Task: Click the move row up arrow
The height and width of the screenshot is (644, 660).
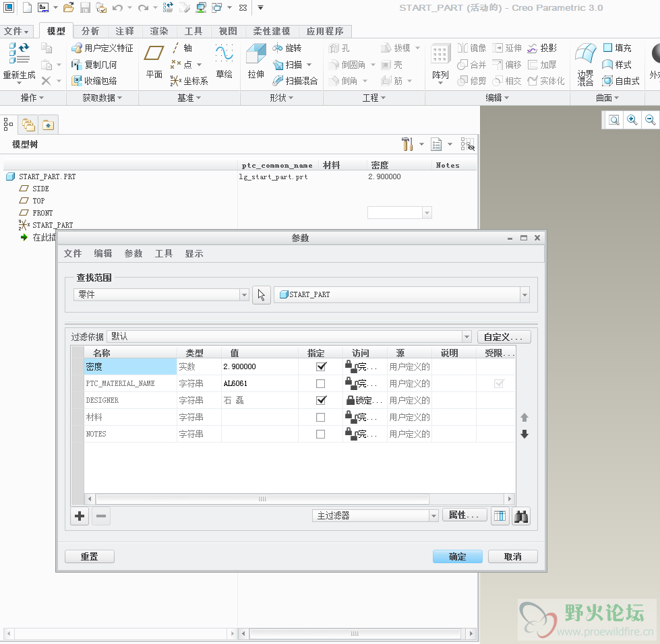Action: [524, 418]
